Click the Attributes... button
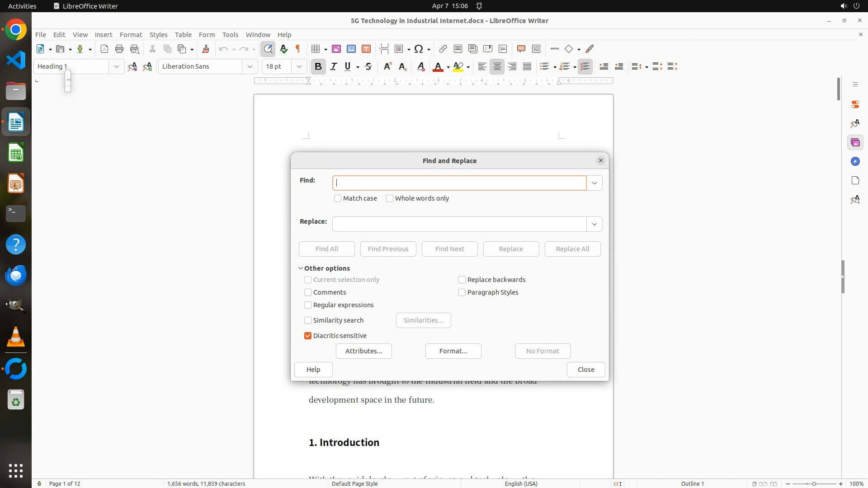Viewport: 868px width, 488px height. 363,351
